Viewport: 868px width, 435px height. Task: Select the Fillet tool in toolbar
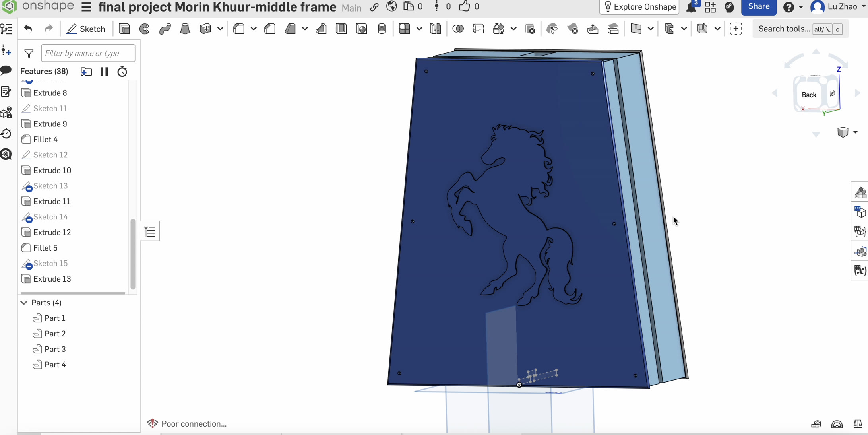[239, 29]
